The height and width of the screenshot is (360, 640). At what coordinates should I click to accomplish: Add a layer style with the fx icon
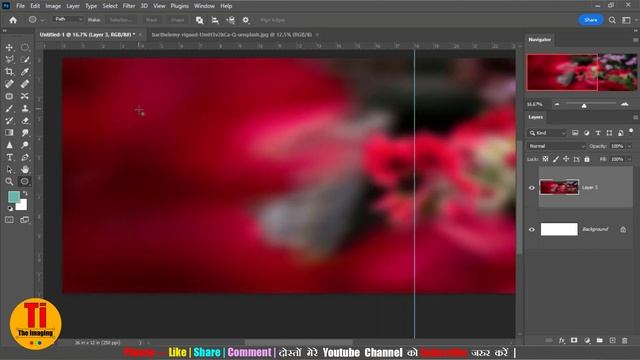point(562,340)
